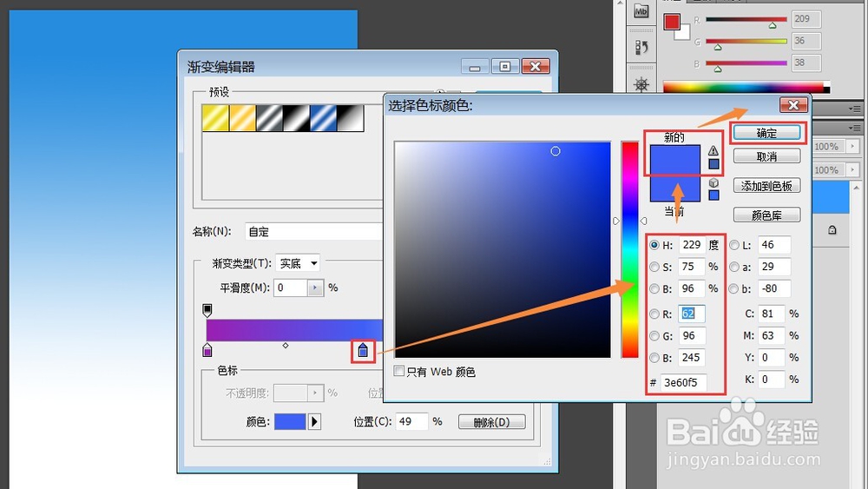The height and width of the screenshot is (489, 868).
Task: Click the web-safe swatch below the cube icon
Action: tap(713, 195)
